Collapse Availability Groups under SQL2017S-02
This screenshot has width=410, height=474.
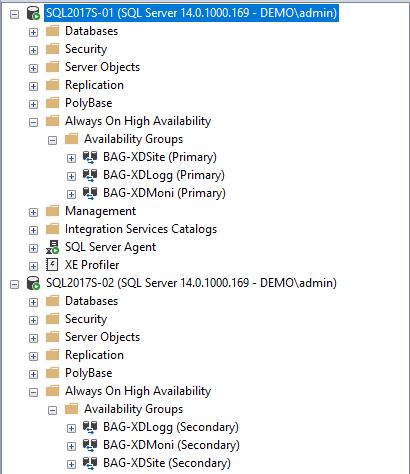(52, 410)
